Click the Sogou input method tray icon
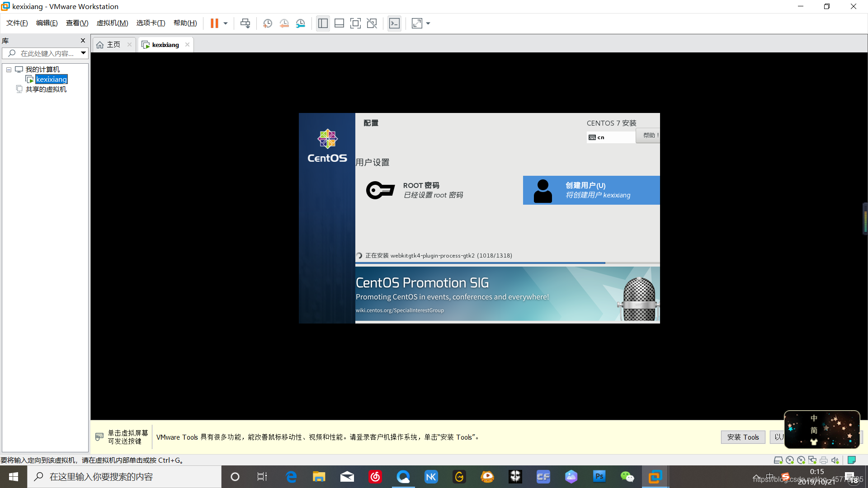This screenshot has width=868, height=488. [785, 477]
